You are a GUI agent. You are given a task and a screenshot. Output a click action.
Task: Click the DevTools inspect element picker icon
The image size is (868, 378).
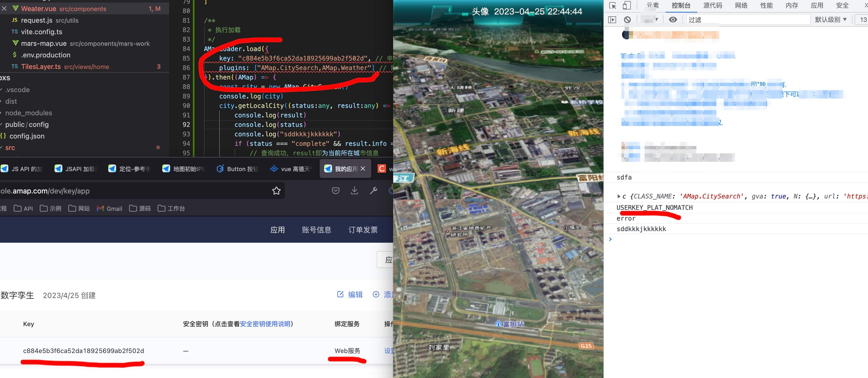(613, 6)
